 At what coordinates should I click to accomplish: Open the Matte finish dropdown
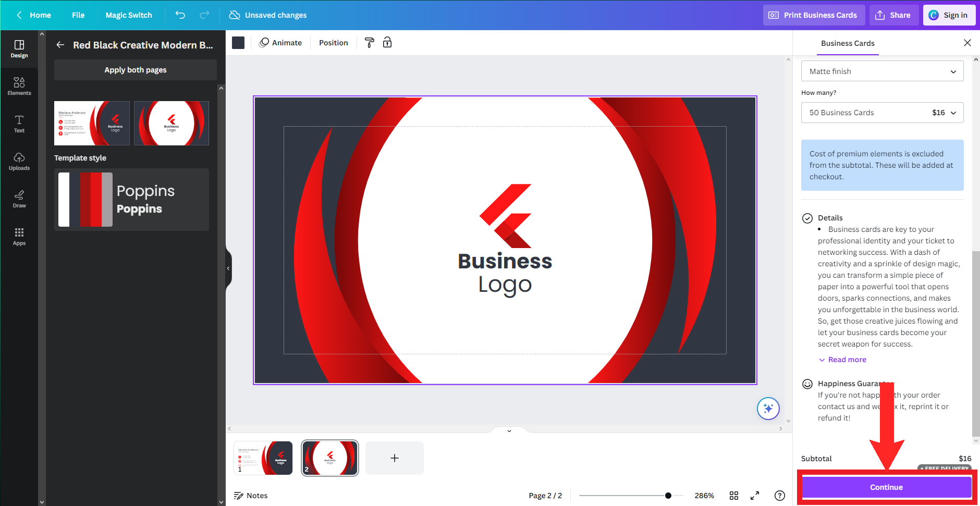pos(883,71)
